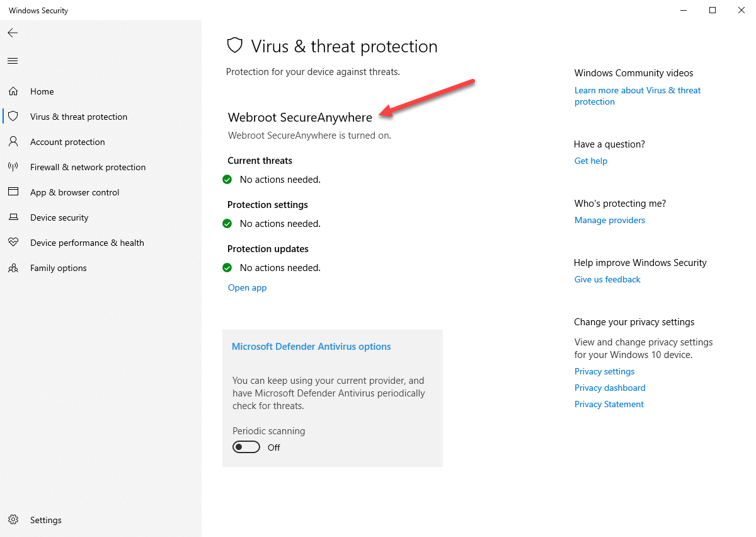The image size is (756, 537).
Task: Click the Home house icon
Action: coord(13,91)
